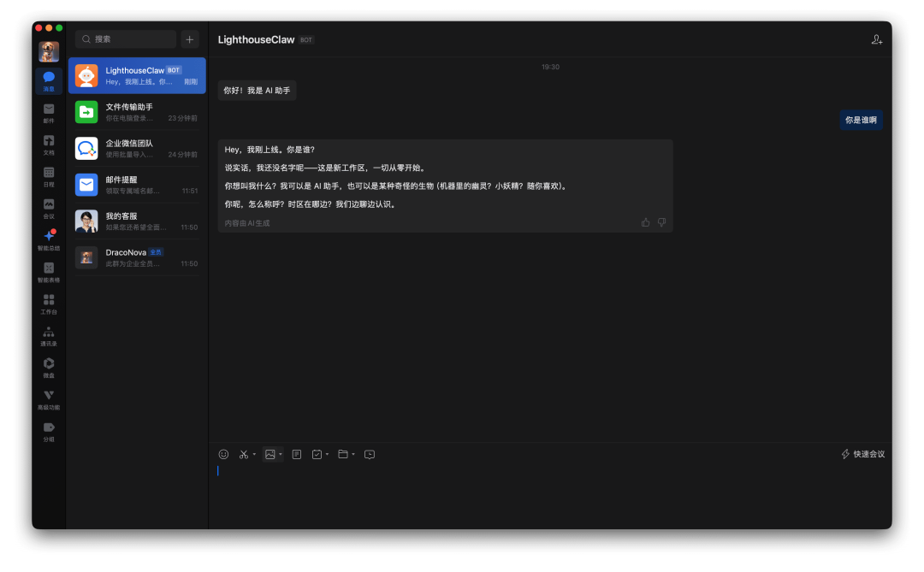Switch to the 邮件 mail section
This screenshot has height=572, width=924.
coord(49,111)
